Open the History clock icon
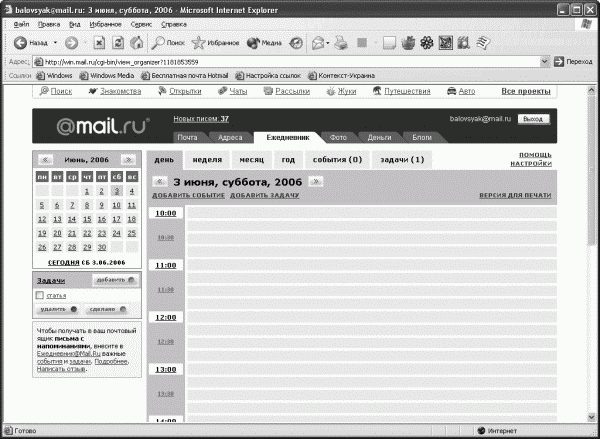Screen dimensions: 600x439 click(x=296, y=43)
